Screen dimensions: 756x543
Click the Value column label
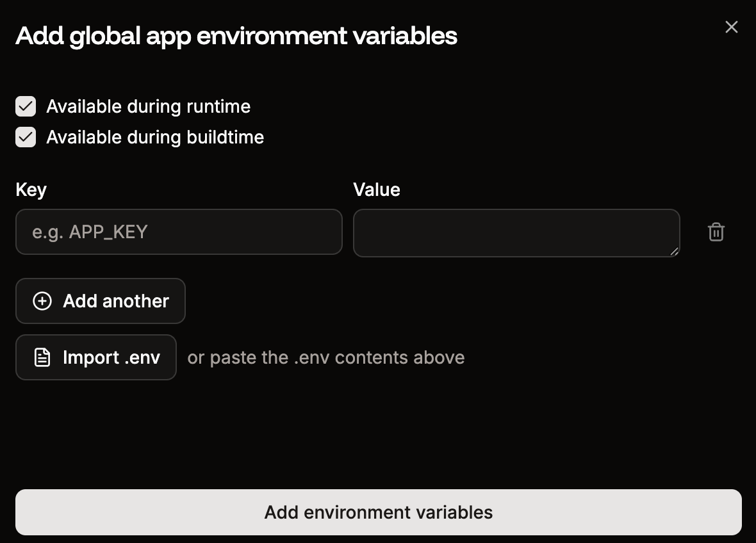(377, 190)
